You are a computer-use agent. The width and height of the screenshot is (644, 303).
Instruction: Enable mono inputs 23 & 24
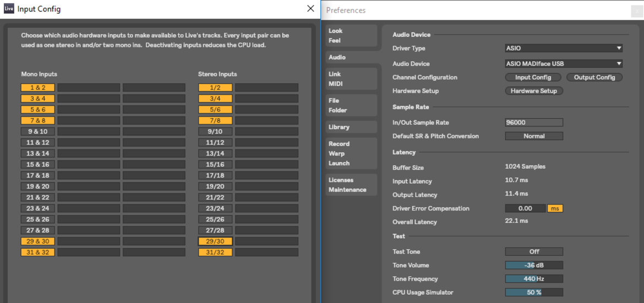tap(38, 208)
